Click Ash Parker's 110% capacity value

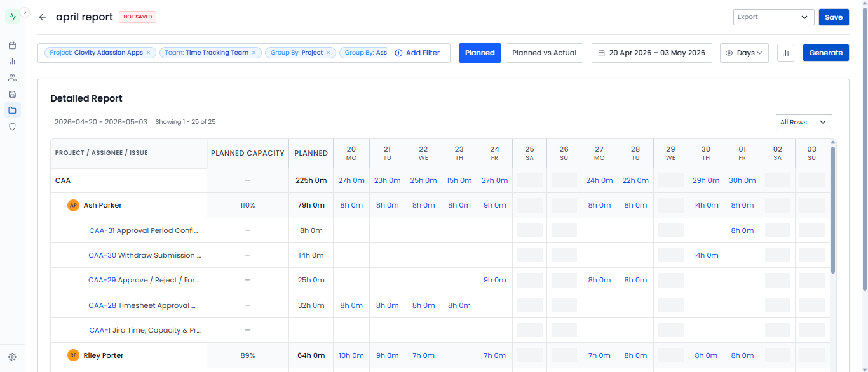248,205
